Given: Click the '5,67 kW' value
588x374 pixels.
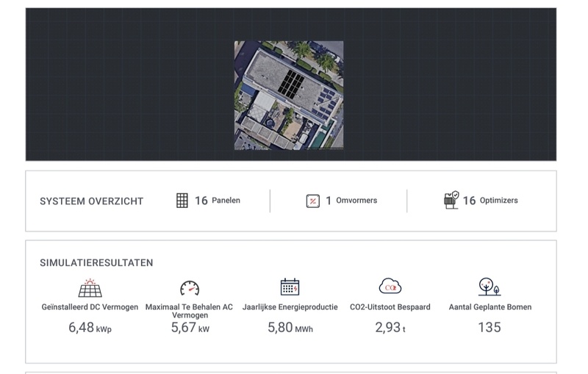Looking at the screenshot, I should (x=190, y=328).
